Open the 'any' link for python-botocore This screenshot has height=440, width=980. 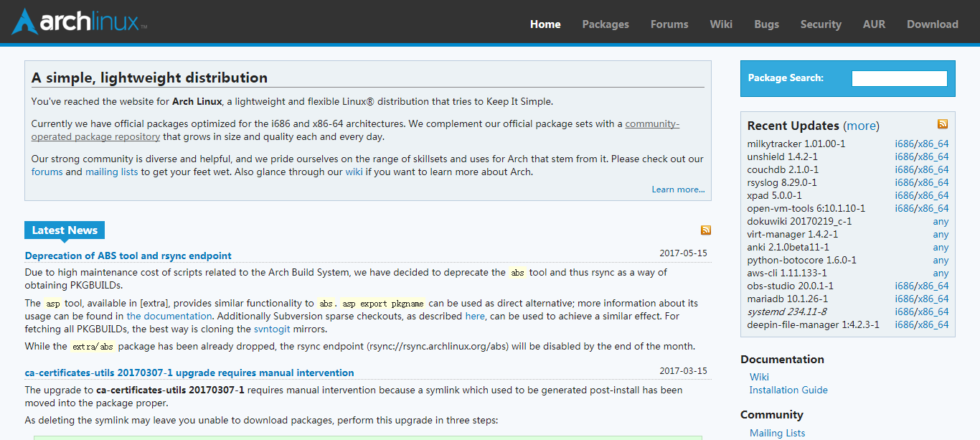coord(941,260)
